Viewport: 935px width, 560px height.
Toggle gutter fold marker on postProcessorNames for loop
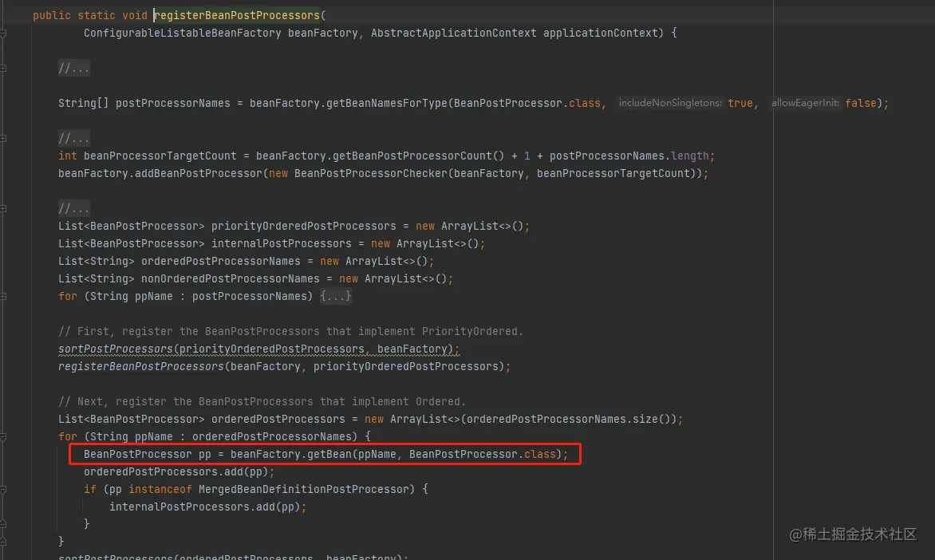pos(3,297)
